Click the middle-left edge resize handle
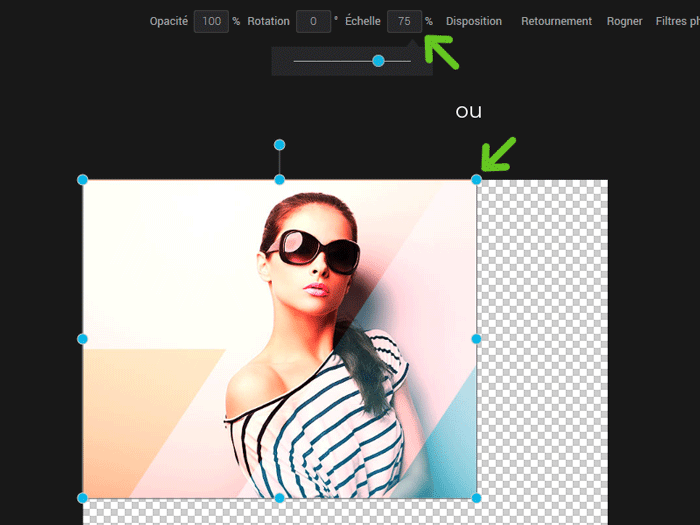700x525 pixels. coord(83,339)
